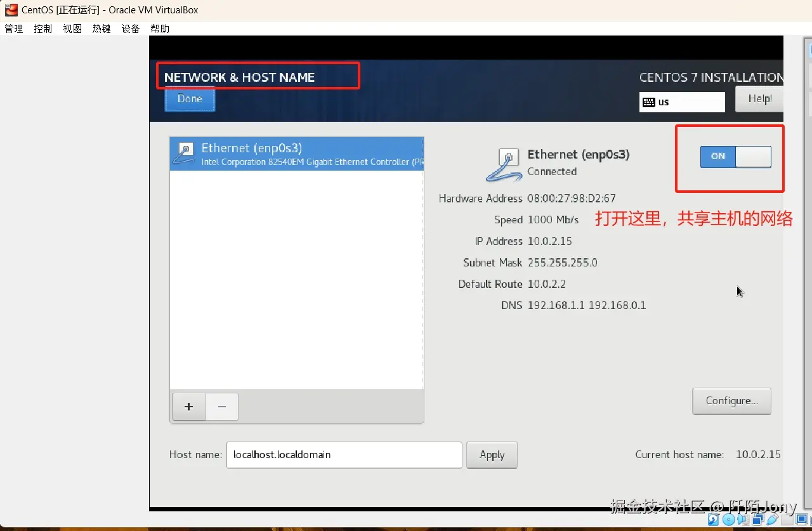The image size is (812, 531).
Task: Turn the Ethernet enp0s3 ON/OFF switch
Action: point(735,157)
